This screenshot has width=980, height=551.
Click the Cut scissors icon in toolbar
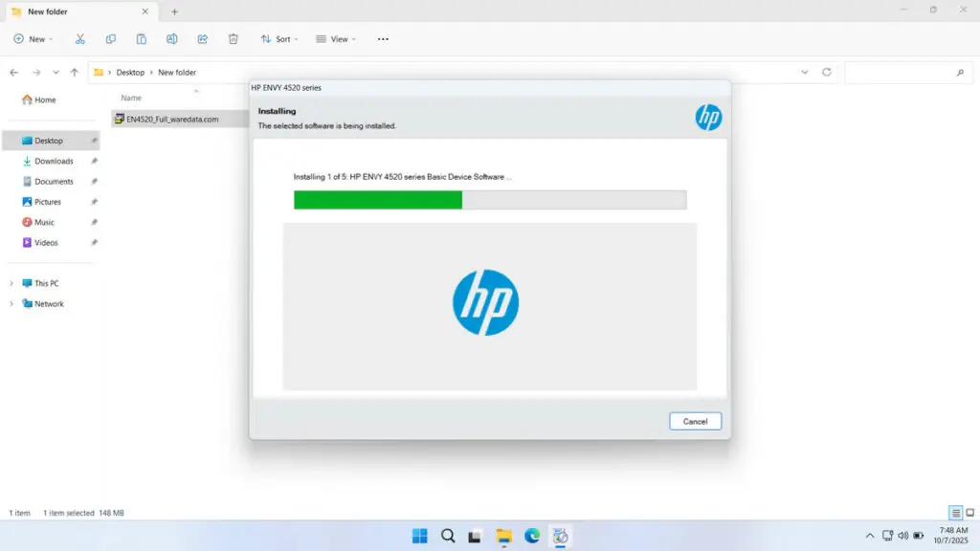[80, 39]
